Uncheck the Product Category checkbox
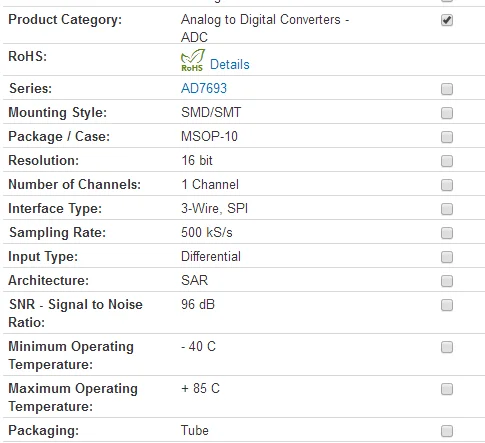 pos(447,20)
